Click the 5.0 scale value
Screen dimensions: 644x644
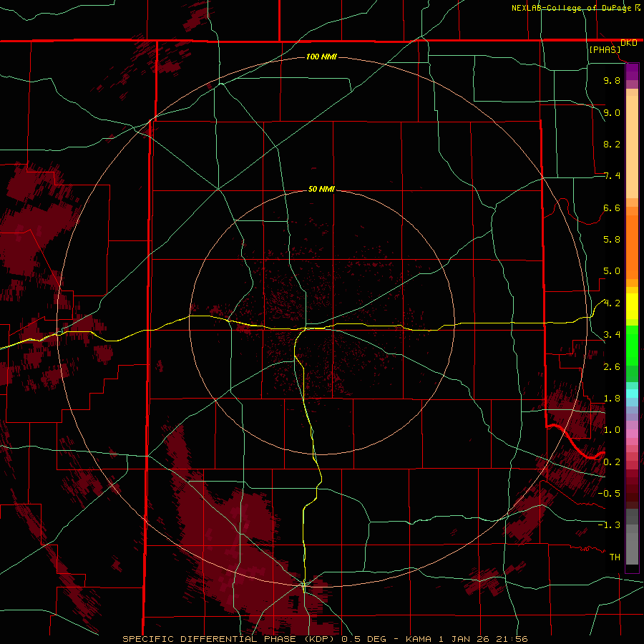point(612,271)
